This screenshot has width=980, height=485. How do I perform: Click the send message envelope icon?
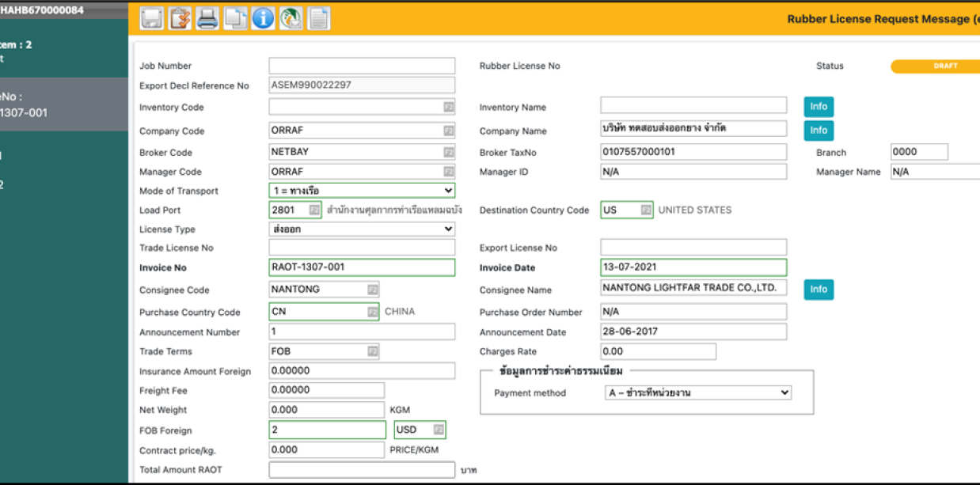click(x=291, y=18)
